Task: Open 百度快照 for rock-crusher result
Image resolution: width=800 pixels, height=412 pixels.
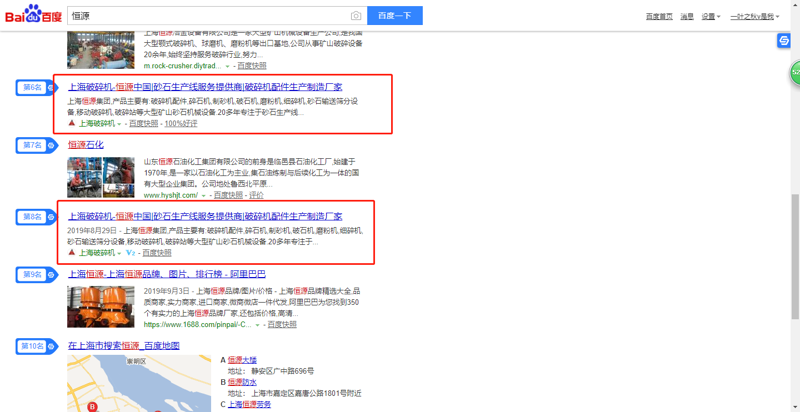Action: [252, 66]
